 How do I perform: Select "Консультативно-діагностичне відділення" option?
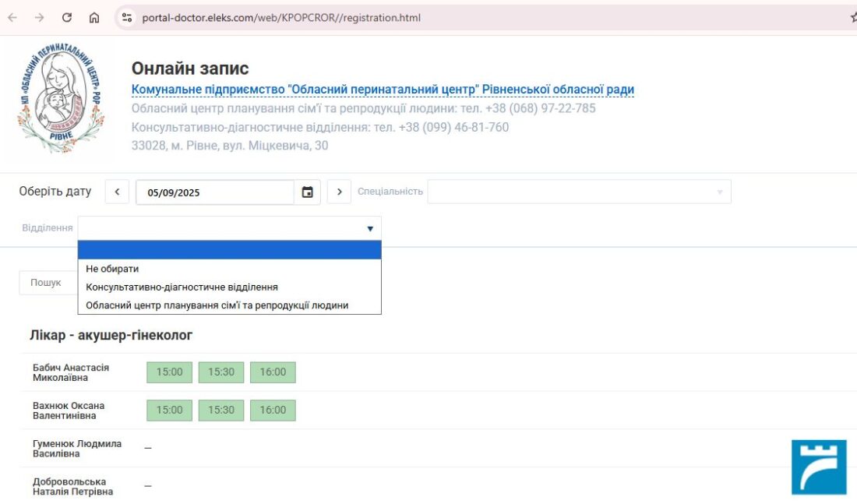tap(182, 287)
